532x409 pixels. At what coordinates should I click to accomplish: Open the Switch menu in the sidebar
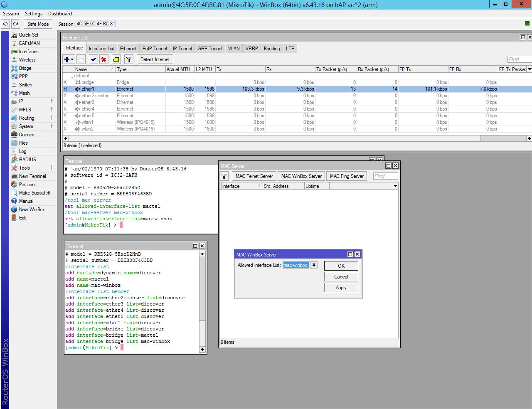pos(25,85)
